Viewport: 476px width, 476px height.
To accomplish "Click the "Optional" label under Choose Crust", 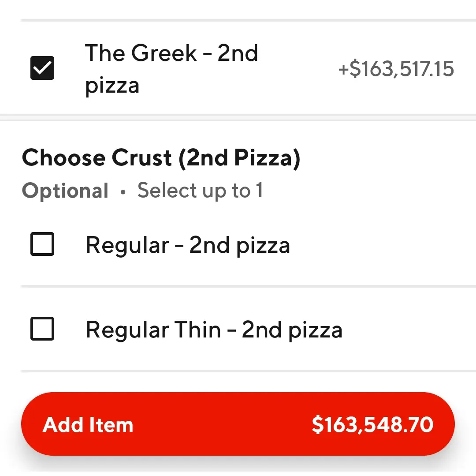I will [65, 191].
